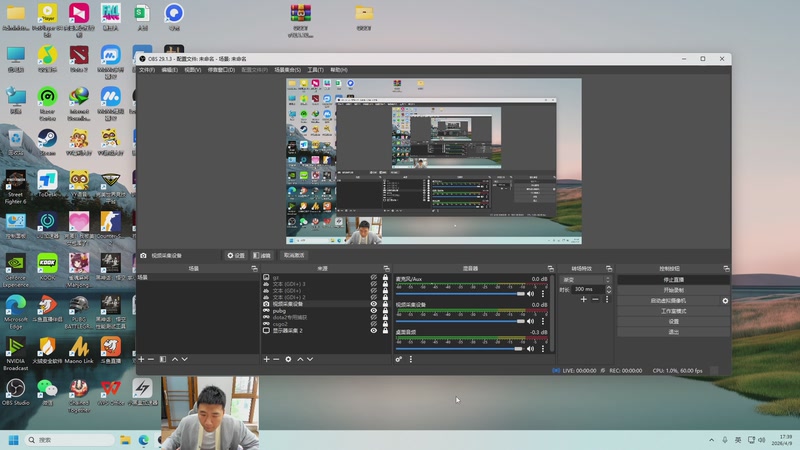This screenshot has width=800, height=450.
Task: Move source up arrow in Sources toolbar
Action: click(301, 359)
